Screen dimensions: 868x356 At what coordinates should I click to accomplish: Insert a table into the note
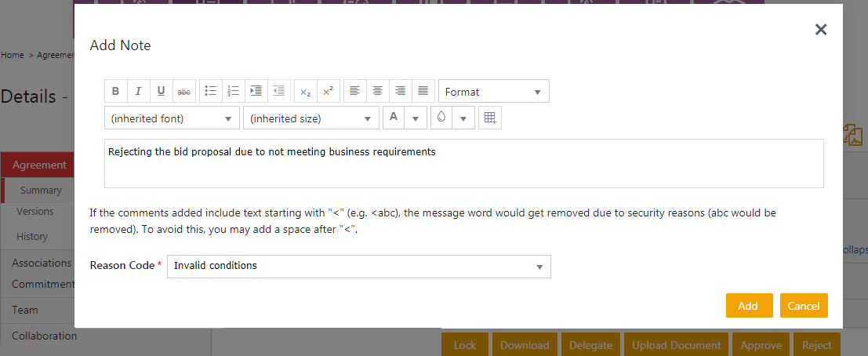coord(490,118)
